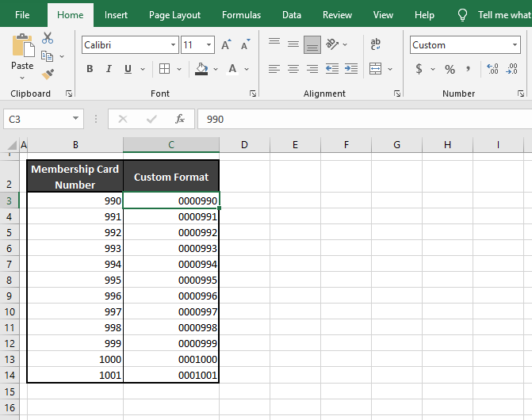
Task: Toggle Italic formatting
Action: (110, 70)
